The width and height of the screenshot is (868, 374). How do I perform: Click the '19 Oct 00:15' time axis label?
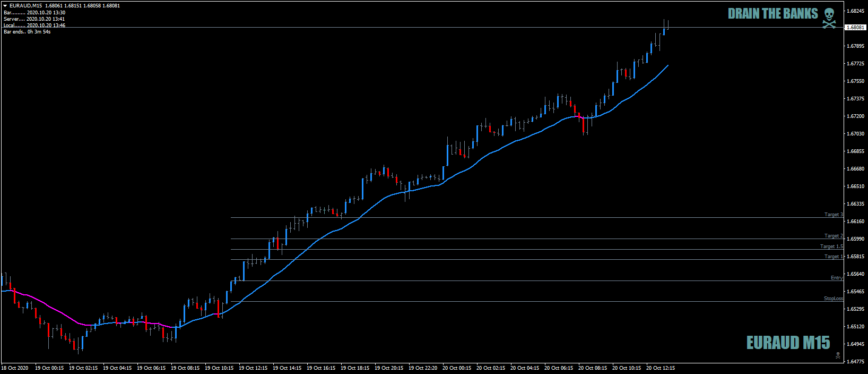49,368
